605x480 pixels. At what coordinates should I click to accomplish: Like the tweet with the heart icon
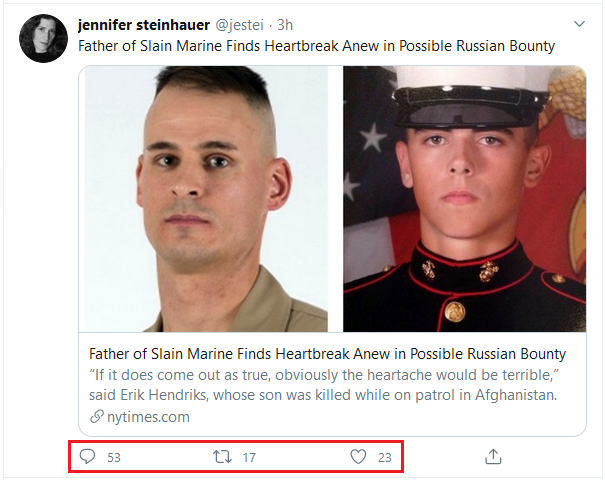pos(358,457)
